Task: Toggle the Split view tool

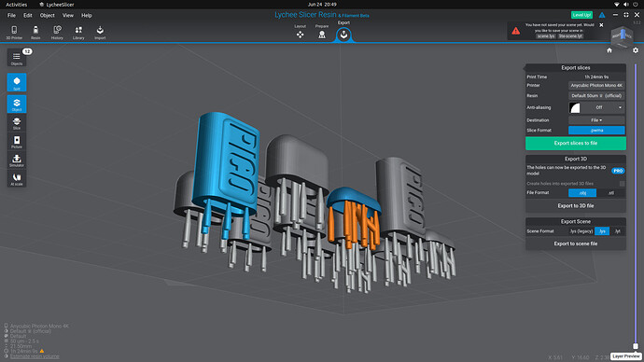Action: (17, 82)
